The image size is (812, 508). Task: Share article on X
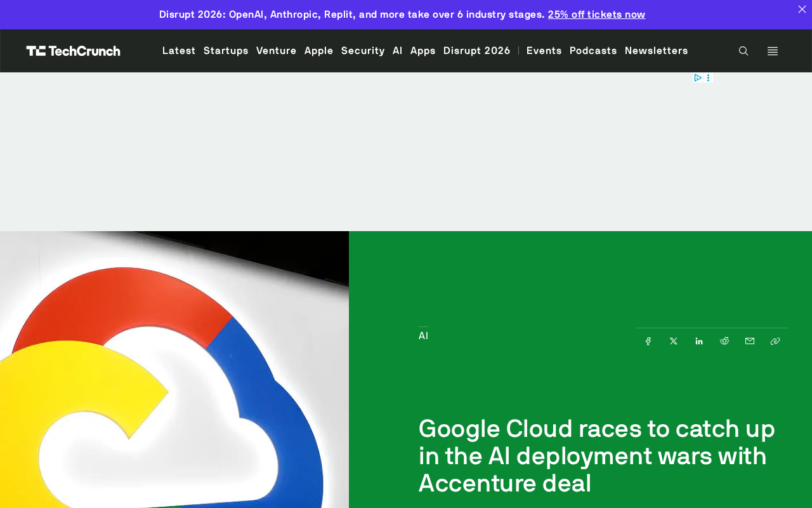click(x=674, y=341)
